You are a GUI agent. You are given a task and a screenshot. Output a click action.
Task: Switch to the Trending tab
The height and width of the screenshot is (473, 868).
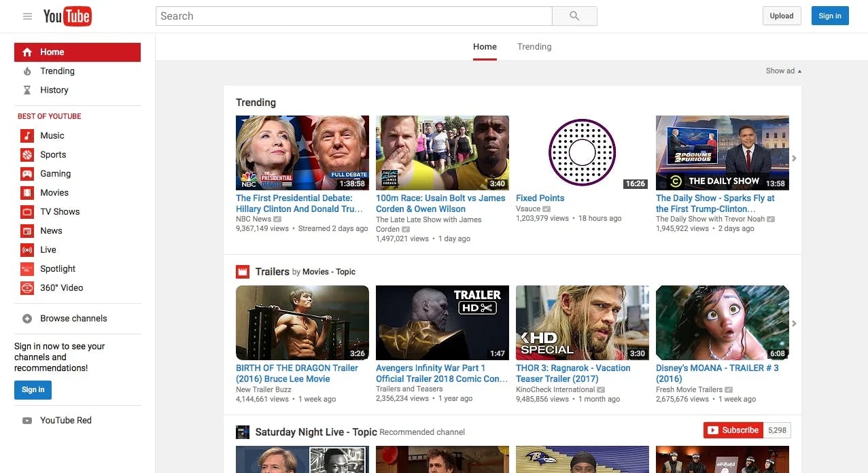[x=534, y=46]
